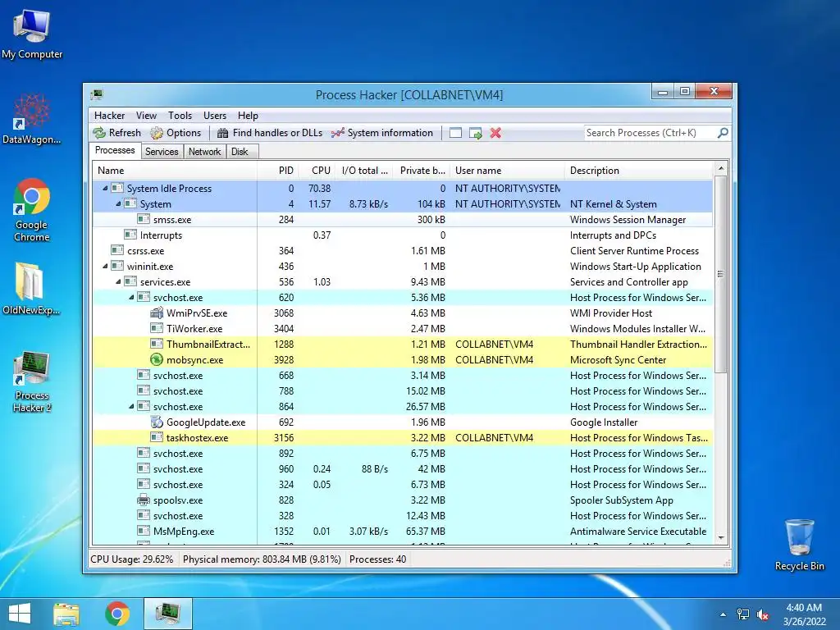Click Physical memory status bar entry

click(262, 559)
